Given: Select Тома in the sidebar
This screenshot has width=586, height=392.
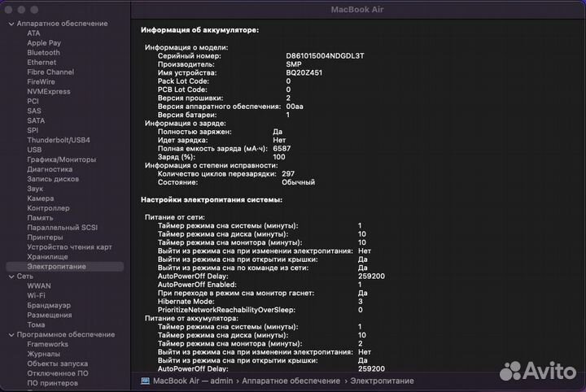Looking at the screenshot, I should point(36,324).
